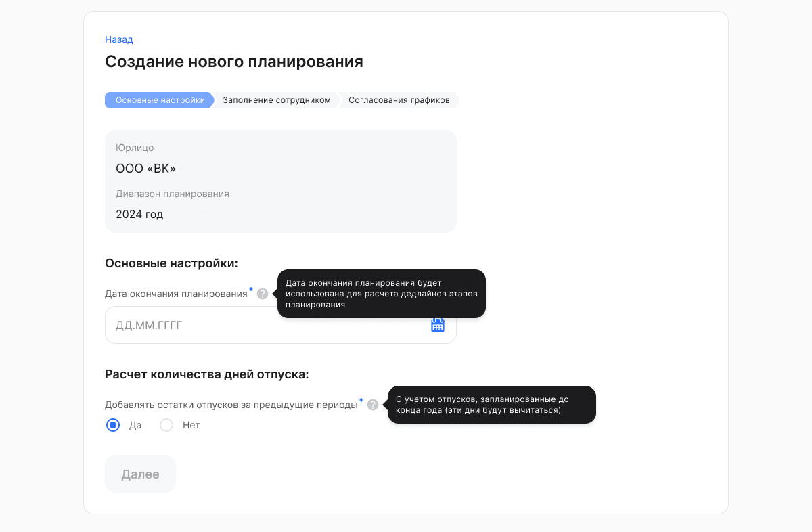Click the "Юрлицо" value ООО «ВК»
The width and height of the screenshot is (812, 532).
[145, 169]
